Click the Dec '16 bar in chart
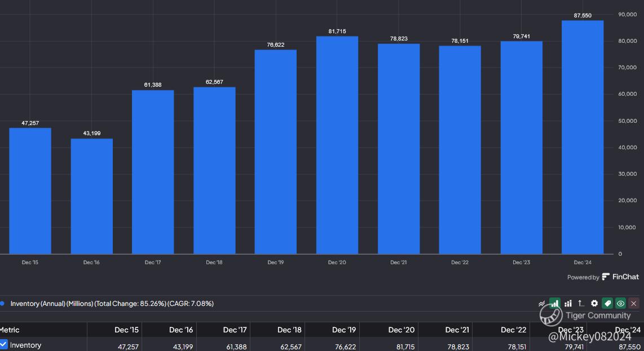This screenshot has height=351, width=644. 91,196
